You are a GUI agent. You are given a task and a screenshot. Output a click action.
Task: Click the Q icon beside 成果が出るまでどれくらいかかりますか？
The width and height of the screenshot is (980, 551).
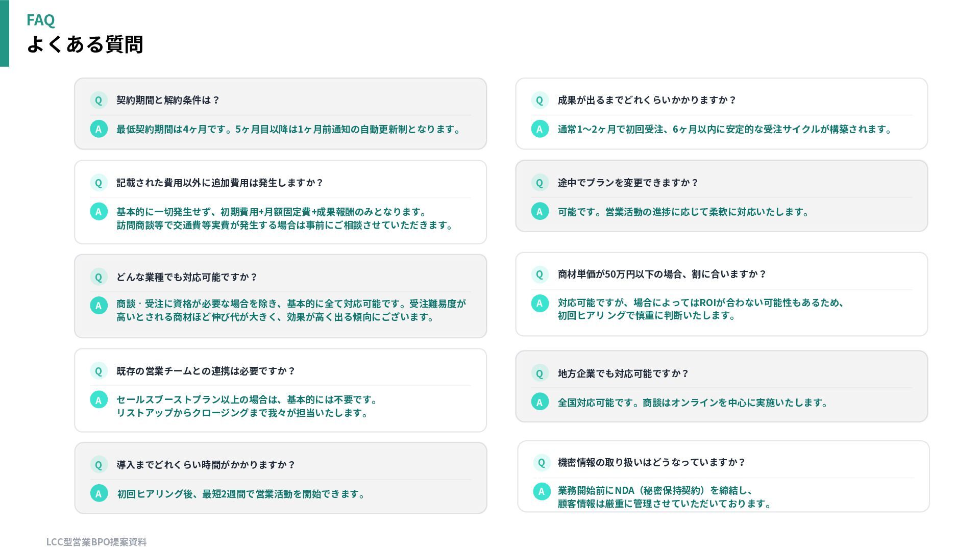pyautogui.click(x=540, y=101)
